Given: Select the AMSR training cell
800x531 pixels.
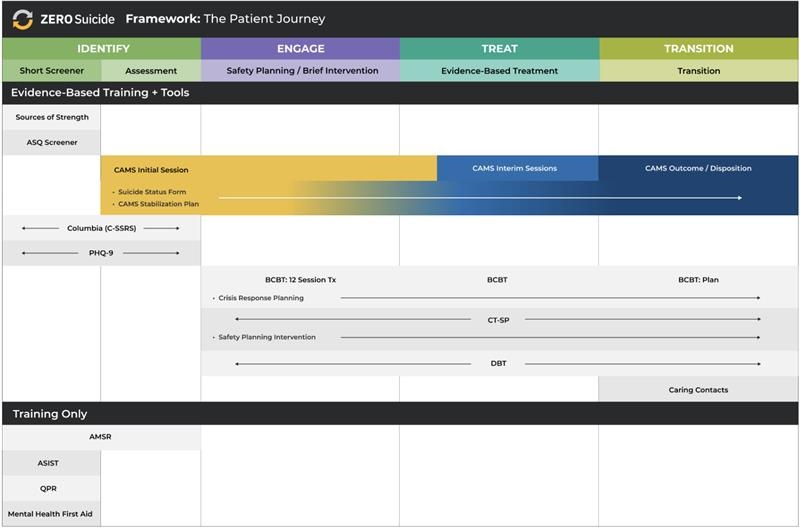Looking at the screenshot, I should point(102,437).
